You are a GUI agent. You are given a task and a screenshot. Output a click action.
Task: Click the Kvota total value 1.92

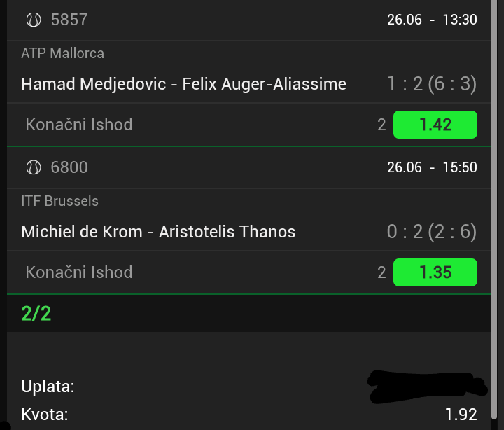(x=461, y=415)
